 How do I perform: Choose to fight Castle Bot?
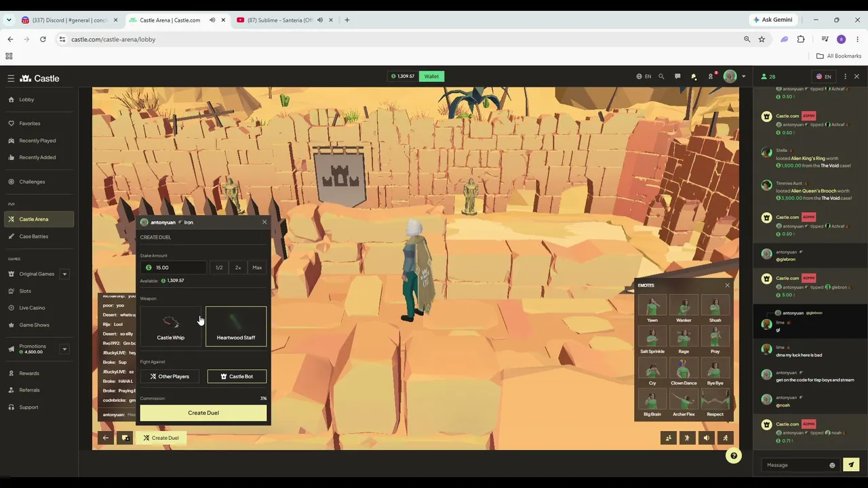tap(237, 376)
